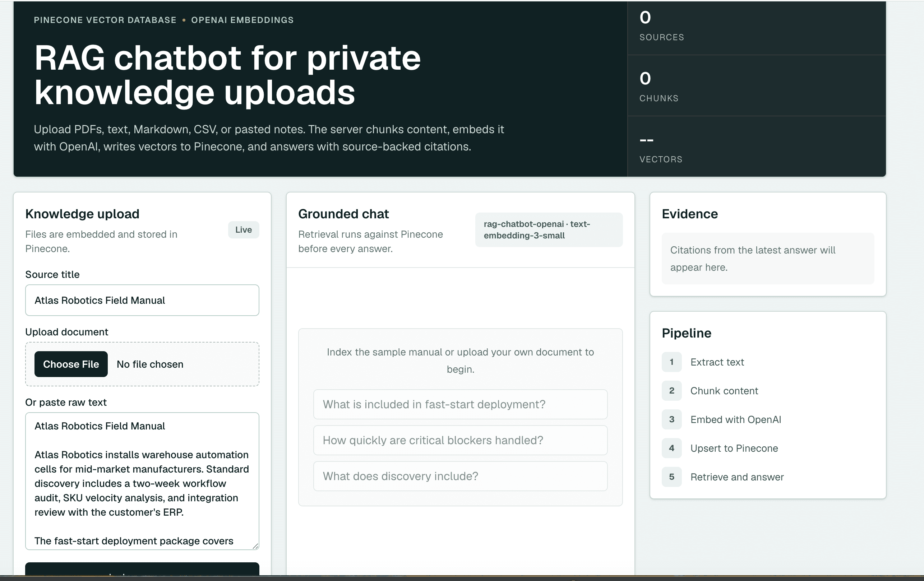Click the rag-chatbot-openai model badge

point(549,230)
